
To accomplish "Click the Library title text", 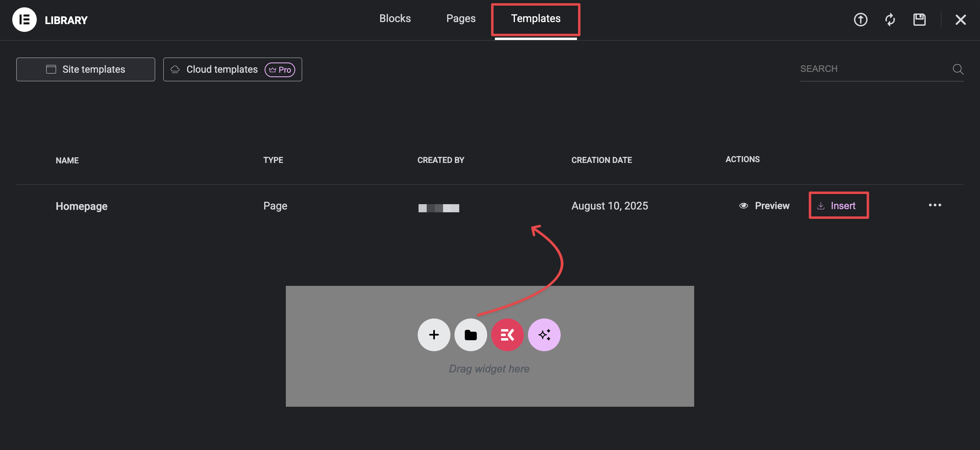I will [66, 20].
